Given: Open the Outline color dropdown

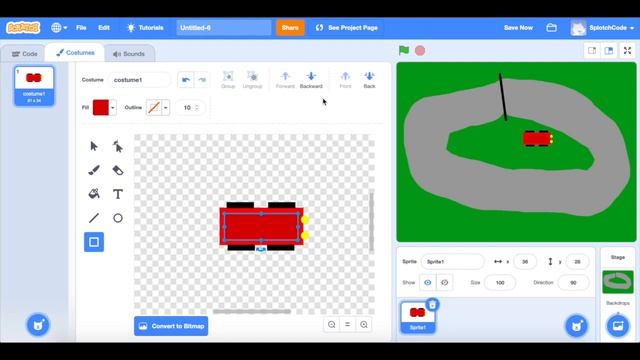Looking at the screenshot, I should pos(165,108).
